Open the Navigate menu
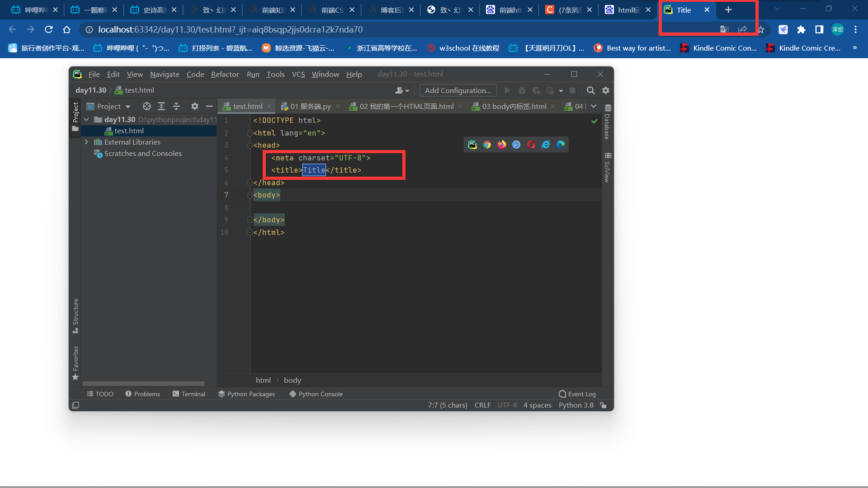This screenshot has height=488, width=868. [165, 74]
